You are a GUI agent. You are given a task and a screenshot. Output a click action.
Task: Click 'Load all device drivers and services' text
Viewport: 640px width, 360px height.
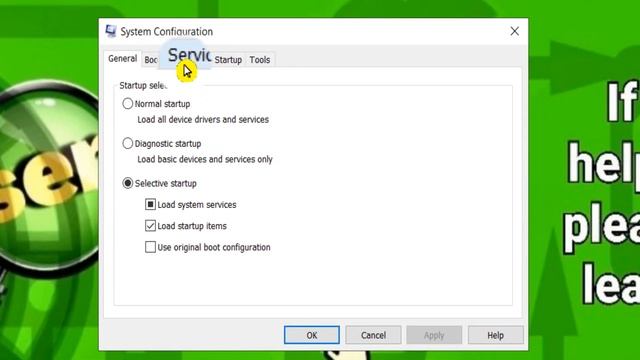point(203,120)
